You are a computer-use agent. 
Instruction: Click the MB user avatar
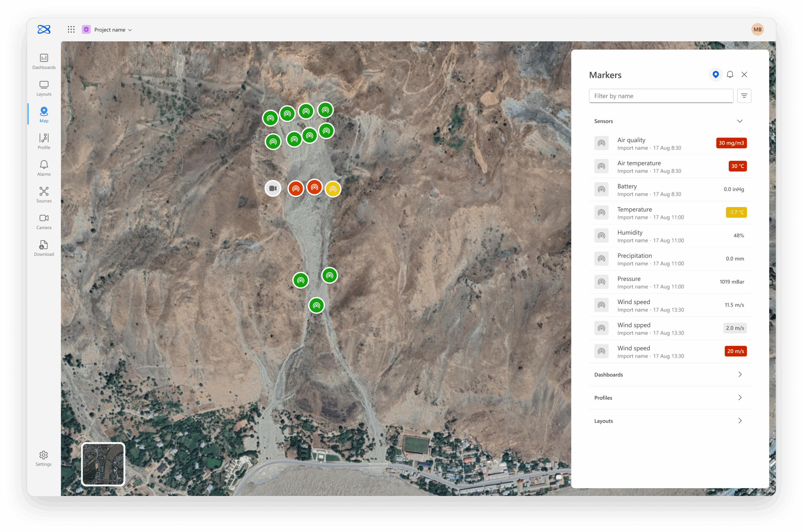tap(757, 29)
